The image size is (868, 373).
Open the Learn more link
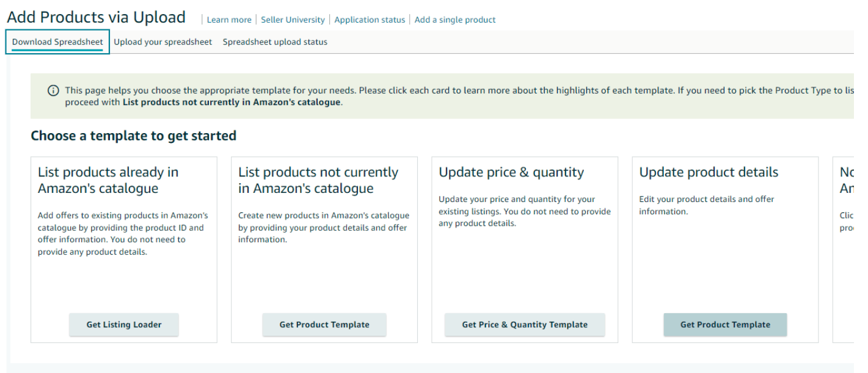coord(229,20)
